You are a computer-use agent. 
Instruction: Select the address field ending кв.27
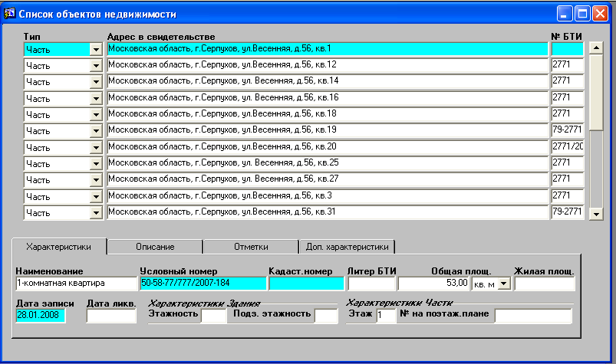point(328,179)
